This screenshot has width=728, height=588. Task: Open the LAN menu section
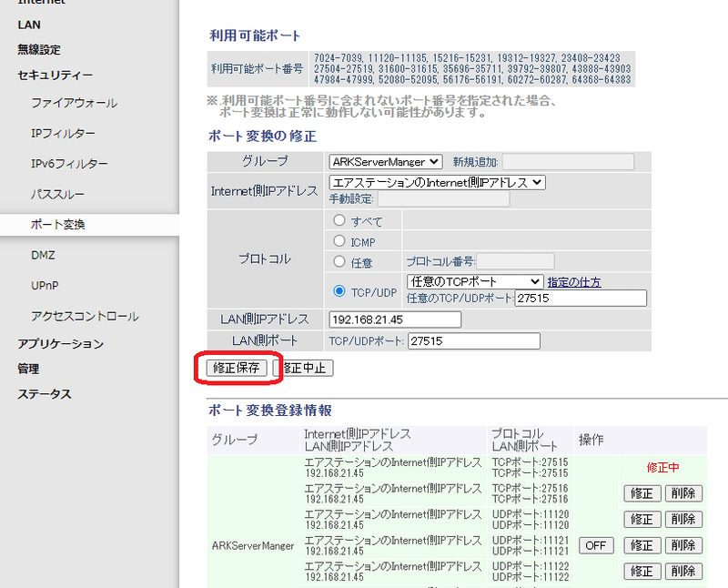tap(29, 25)
